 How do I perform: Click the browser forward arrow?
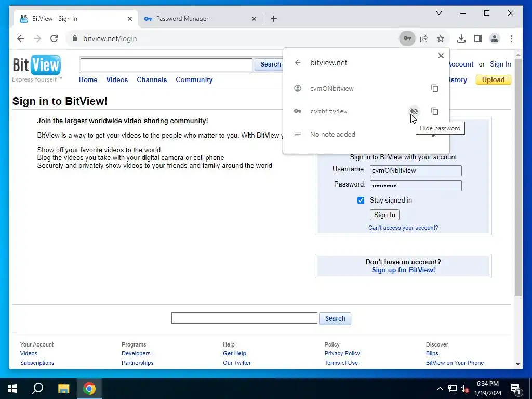click(37, 38)
